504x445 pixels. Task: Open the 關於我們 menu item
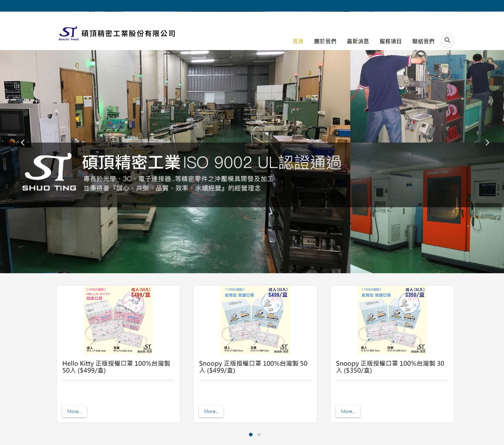[x=325, y=41]
